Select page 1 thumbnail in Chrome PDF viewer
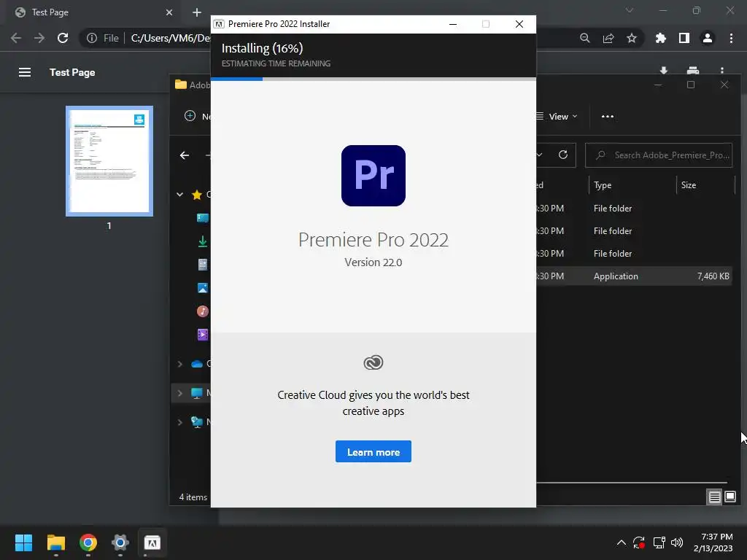The height and width of the screenshot is (560, 747). (109, 161)
